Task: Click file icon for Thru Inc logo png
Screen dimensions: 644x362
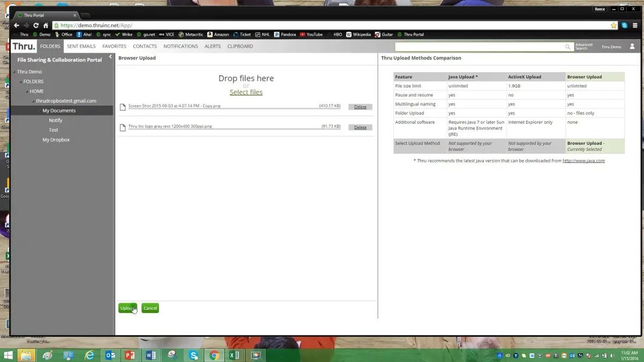Action: click(123, 127)
